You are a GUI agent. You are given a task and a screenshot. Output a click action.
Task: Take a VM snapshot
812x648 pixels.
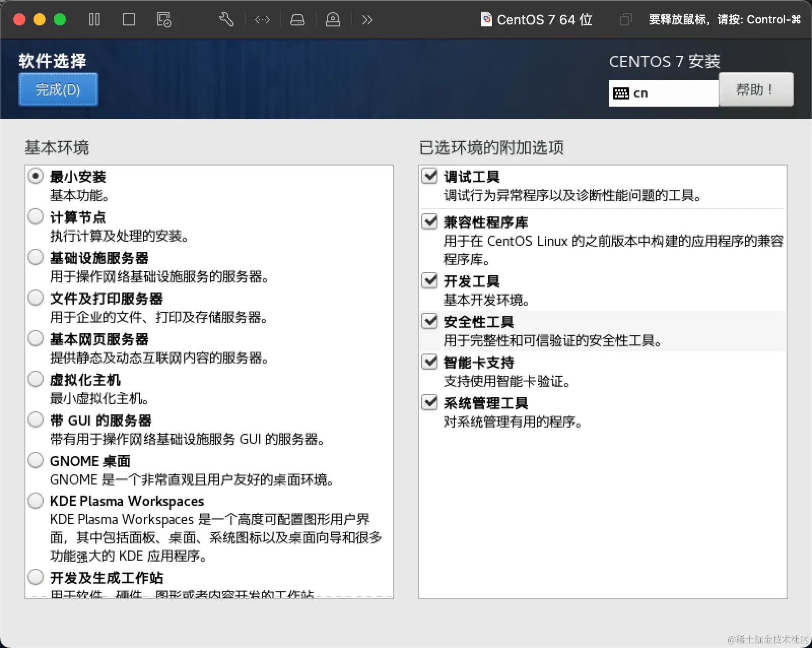(x=164, y=20)
